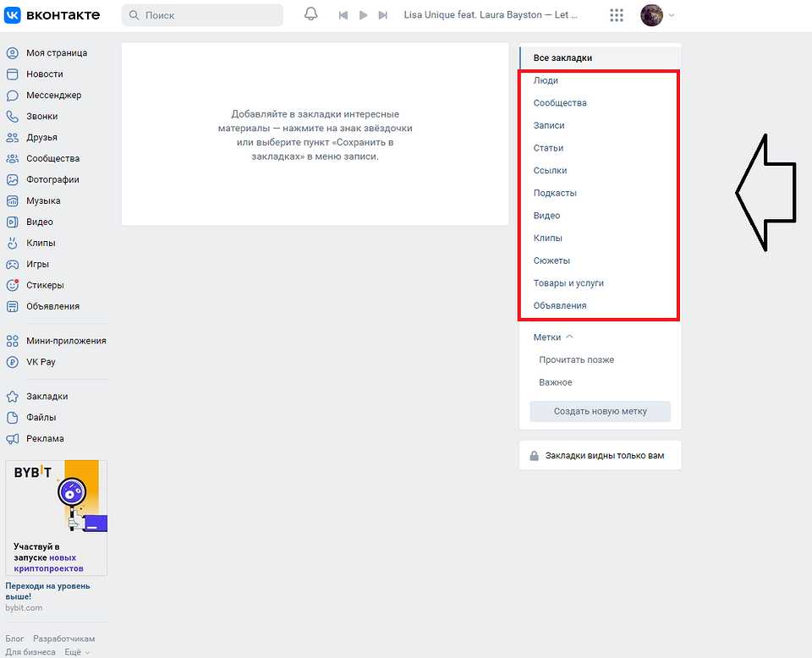
Task: Click the sidebar Клипы icon
Action: click(x=13, y=243)
